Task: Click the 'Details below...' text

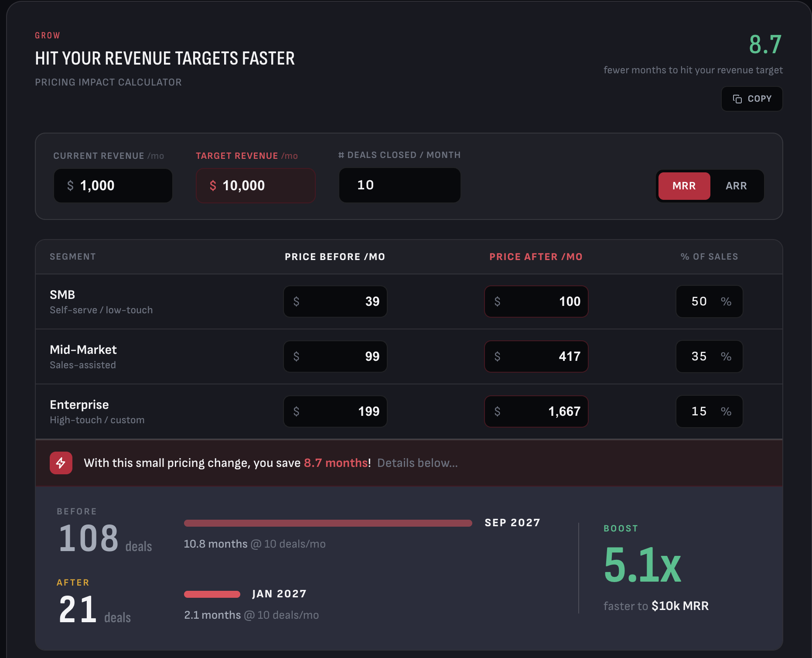Action: [x=417, y=463]
